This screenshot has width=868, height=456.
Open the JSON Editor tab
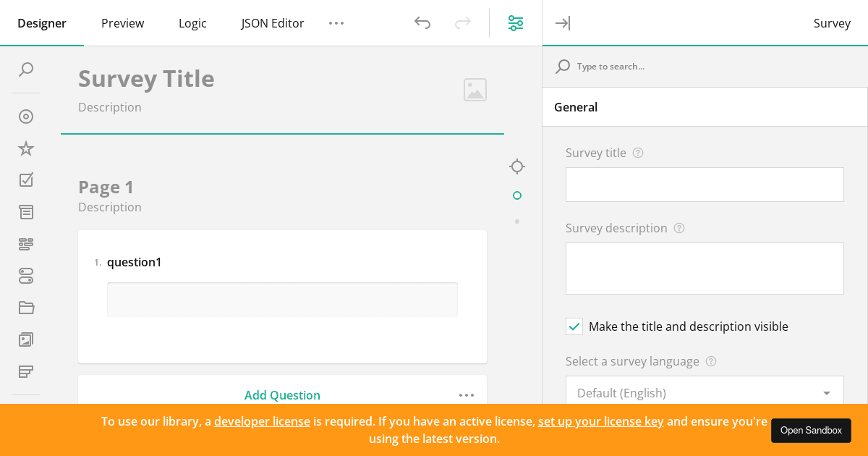coord(273,23)
